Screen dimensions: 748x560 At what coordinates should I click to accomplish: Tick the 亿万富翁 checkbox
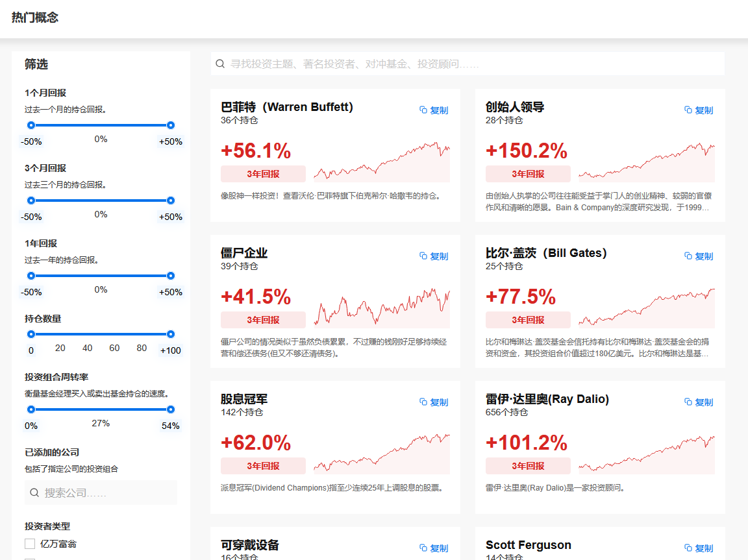tap(30, 544)
